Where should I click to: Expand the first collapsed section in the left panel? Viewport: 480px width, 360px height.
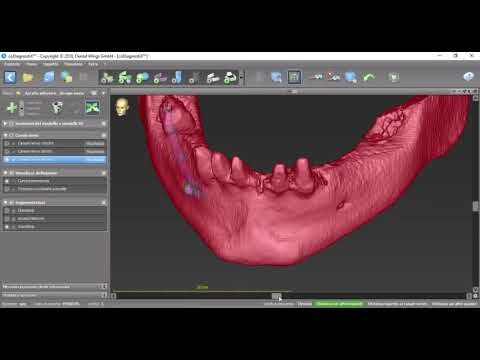(x=5, y=124)
